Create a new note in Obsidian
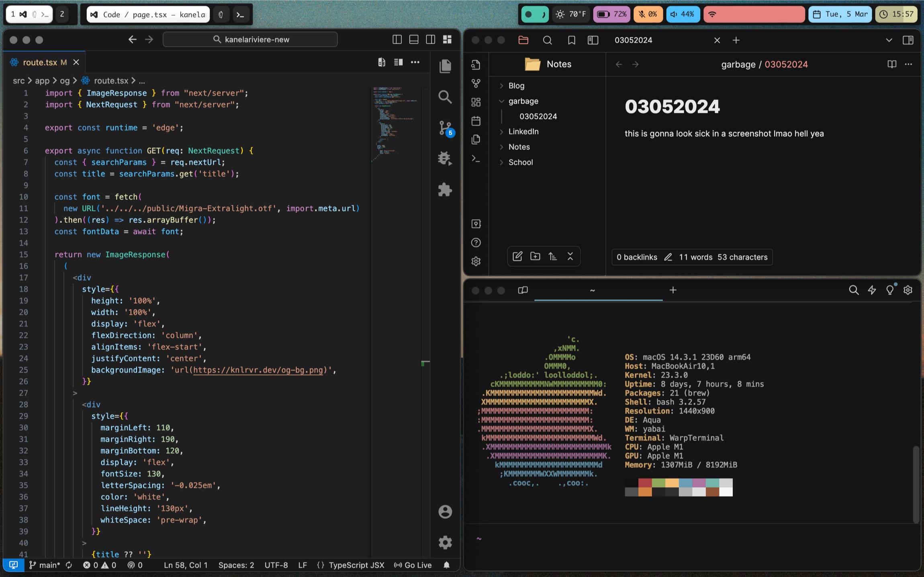 coord(517,256)
